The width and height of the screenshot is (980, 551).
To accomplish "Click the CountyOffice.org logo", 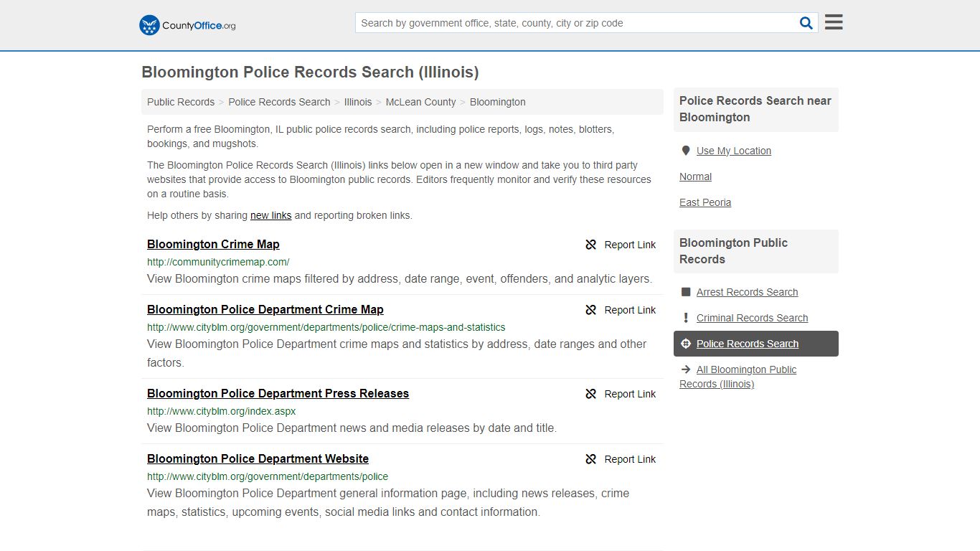I will coord(187,25).
